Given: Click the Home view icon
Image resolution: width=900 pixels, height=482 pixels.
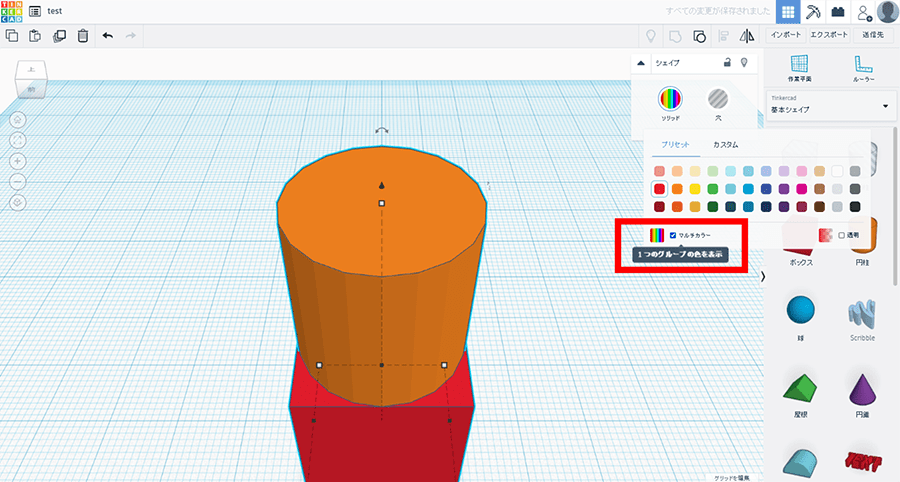Looking at the screenshot, I should (19, 118).
